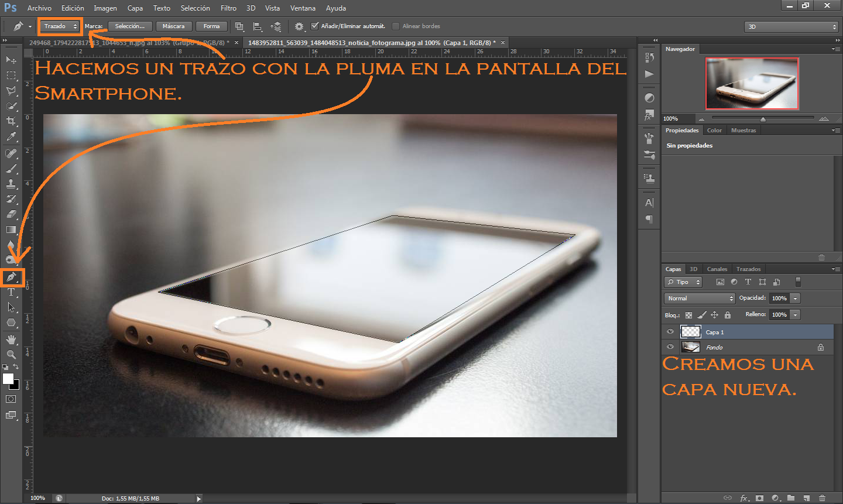The image size is (843, 504).
Task: Toggle lock transparent pixels checkerboard
Action: point(689,315)
